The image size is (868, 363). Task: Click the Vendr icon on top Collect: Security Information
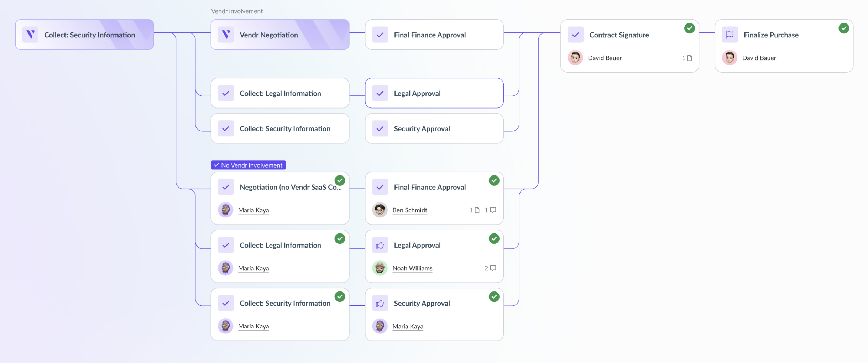pos(31,34)
